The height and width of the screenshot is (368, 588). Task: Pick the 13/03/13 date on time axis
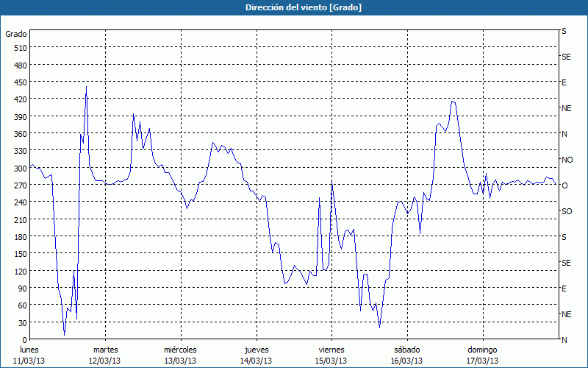[180, 361]
